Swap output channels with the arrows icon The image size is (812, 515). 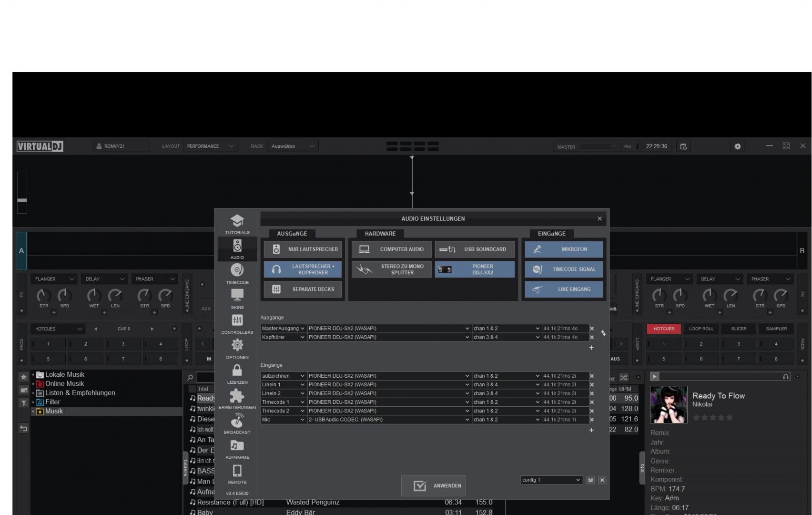click(603, 333)
